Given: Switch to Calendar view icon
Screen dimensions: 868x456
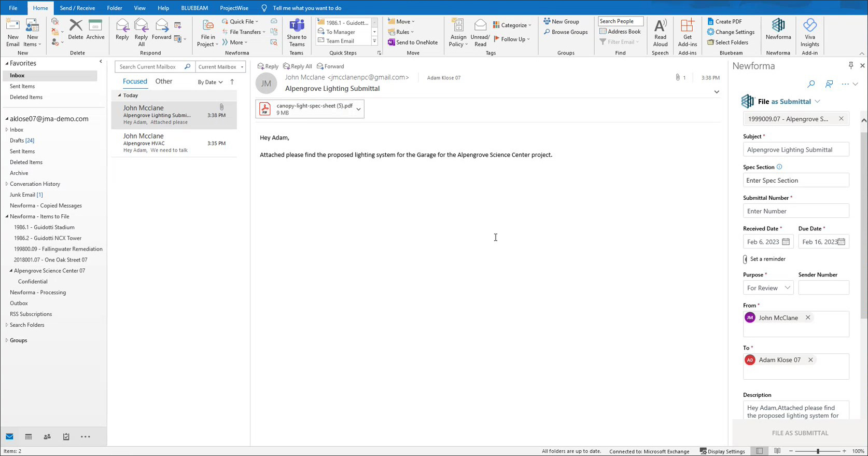Looking at the screenshot, I should click(29, 437).
